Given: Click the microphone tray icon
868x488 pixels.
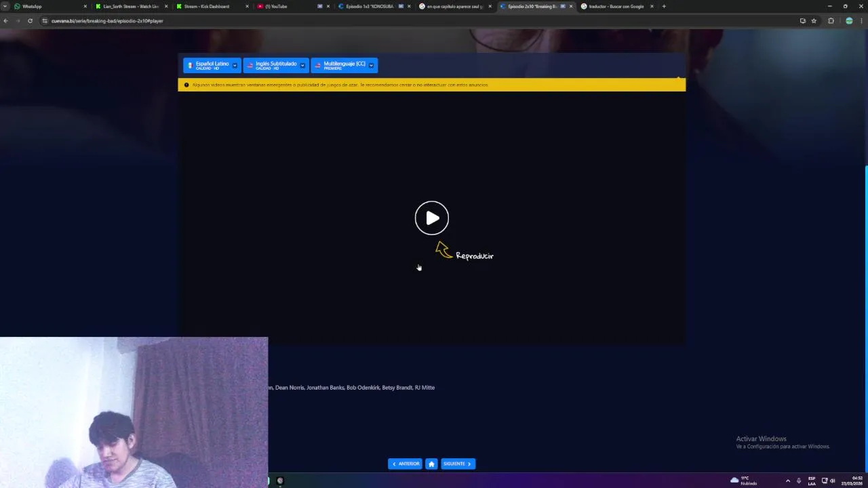Looking at the screenshot, I should pos(799,481).
